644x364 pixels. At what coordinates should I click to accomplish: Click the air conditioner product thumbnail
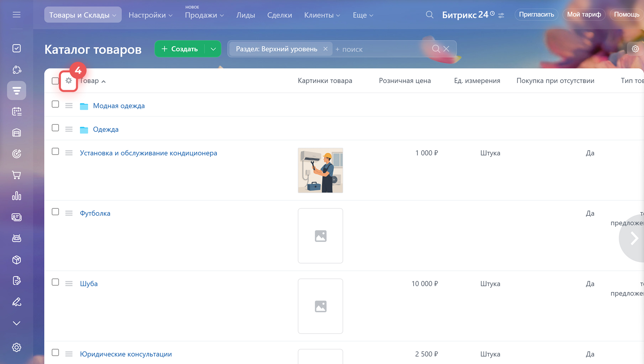pos(320,170)
